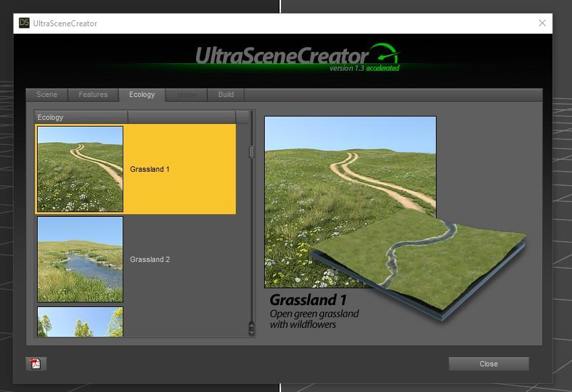Switch to the Features tab
572x392 pixels.
(93, 94)
